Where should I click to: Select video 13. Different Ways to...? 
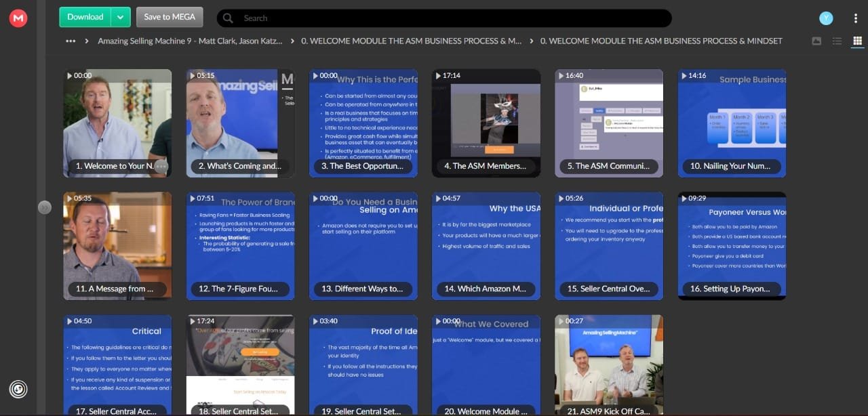click(x=363, y=246)
